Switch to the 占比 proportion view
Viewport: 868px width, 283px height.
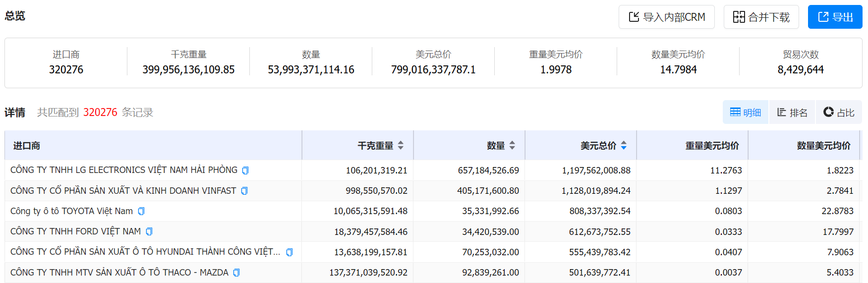click(x=839, y=113)
